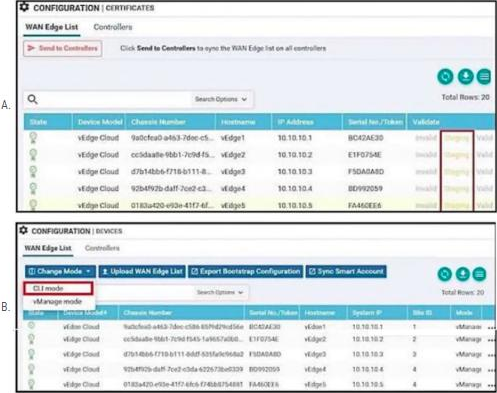Click serial E1F0754E in Certificates table
This screenshot has height=393, width=497.
coord(365,155)
